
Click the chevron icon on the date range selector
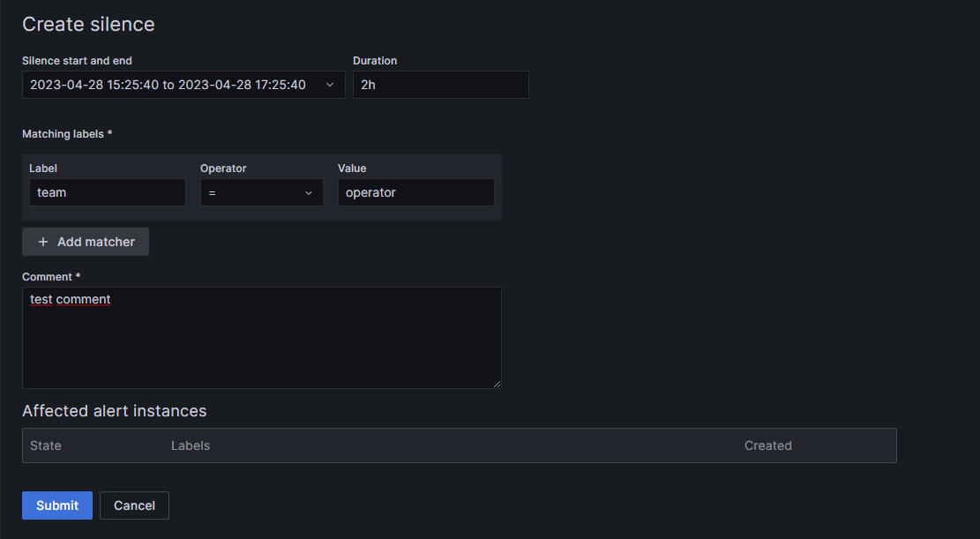(x=331, y=85)
